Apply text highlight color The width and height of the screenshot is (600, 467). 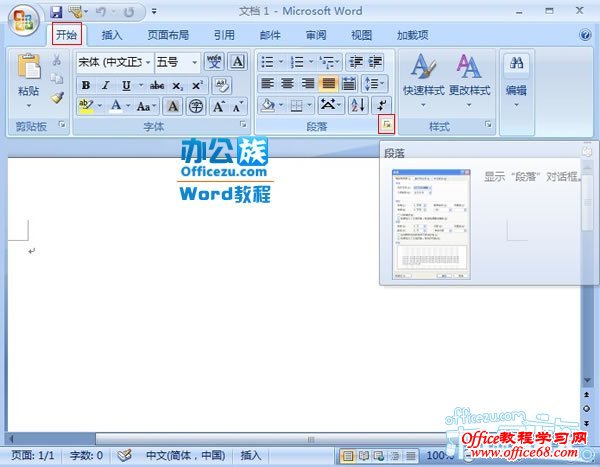[x=86, y=106]
